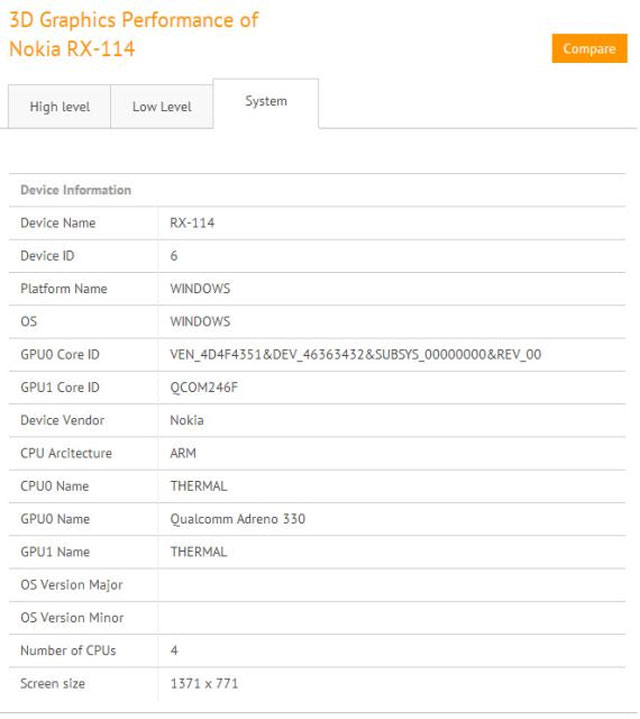The height and width of the screenshot is (719, 640).
Task: Click the orange Compare button
Action: (589, 49)
